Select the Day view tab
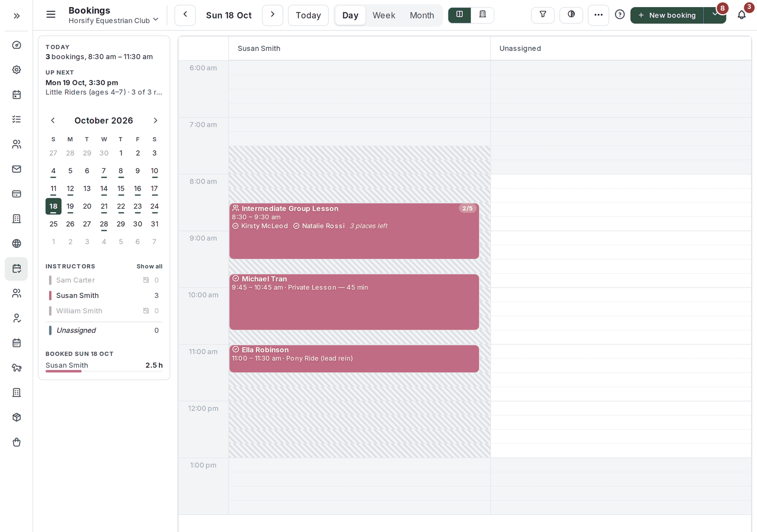Viewport: 757px width, 532px height. pyautogui.click(x=350, y=15)
